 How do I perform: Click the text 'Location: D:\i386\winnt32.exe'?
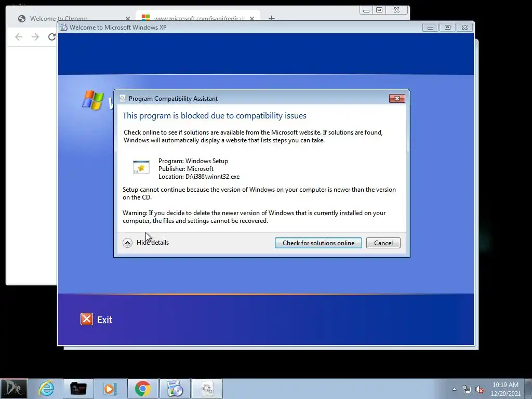point(199,177)
